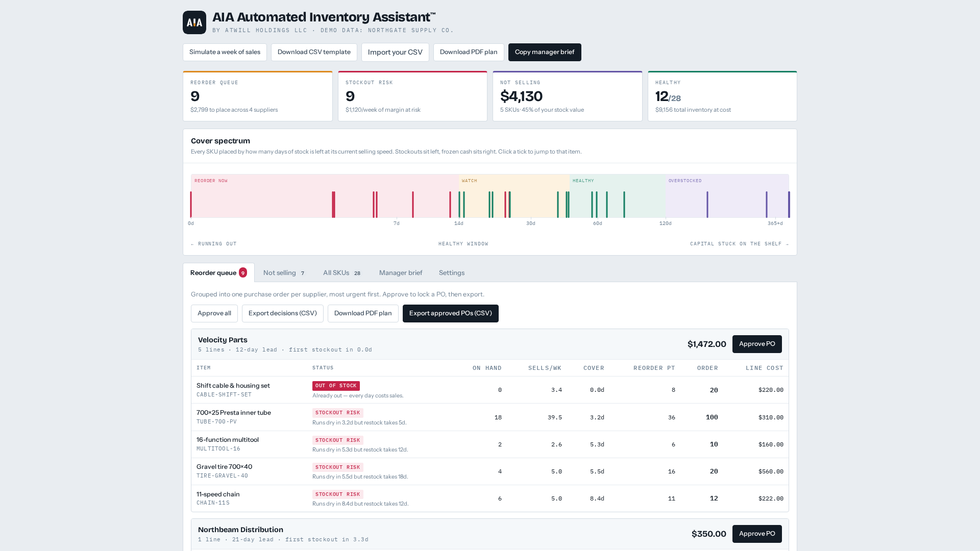Click the Cover spectrum heading
This screenshot has width=980, height=551.
(x=220, y=141)
